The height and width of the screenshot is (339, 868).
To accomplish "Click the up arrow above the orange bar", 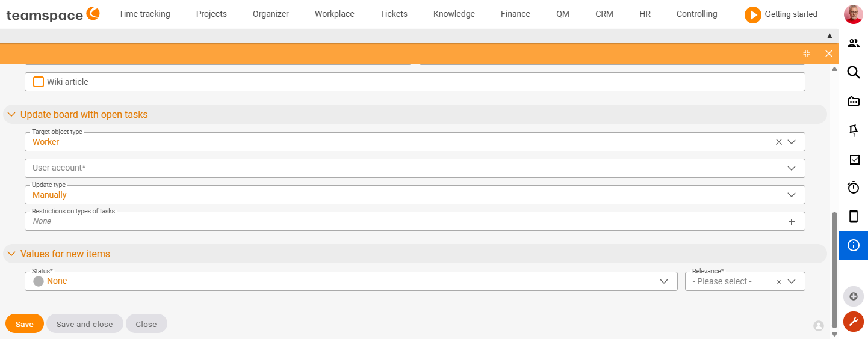I will (829, 36).
